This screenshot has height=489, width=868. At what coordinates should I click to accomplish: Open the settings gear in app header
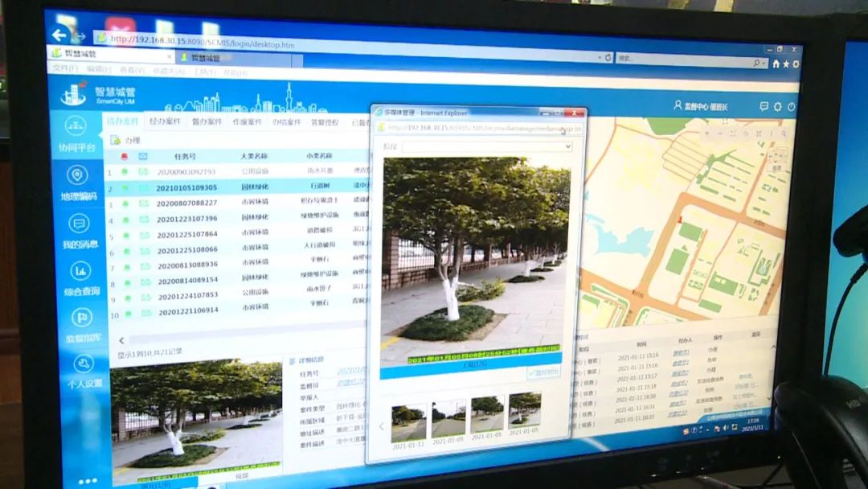point(778,106)
